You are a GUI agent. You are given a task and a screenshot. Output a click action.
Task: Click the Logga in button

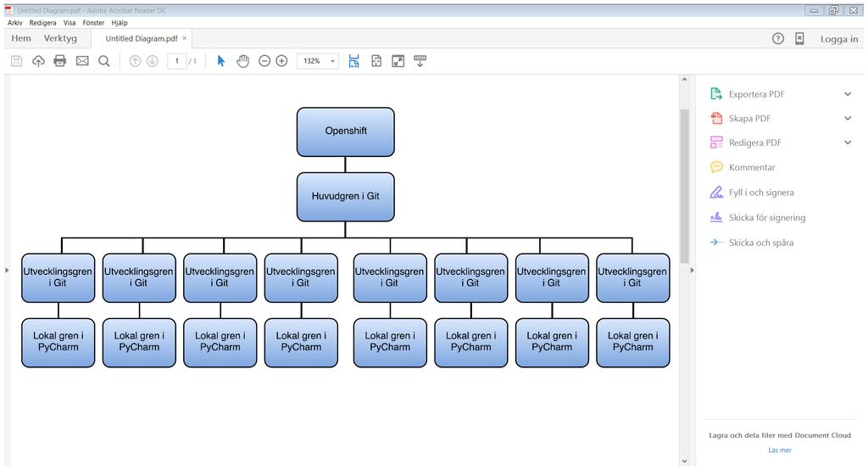[x=839, y=39]
